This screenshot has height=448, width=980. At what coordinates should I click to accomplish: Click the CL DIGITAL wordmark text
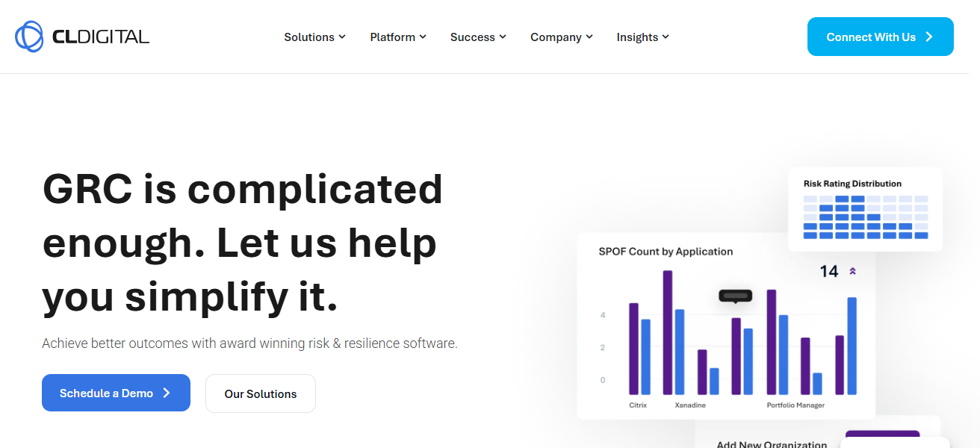[101, 37]
